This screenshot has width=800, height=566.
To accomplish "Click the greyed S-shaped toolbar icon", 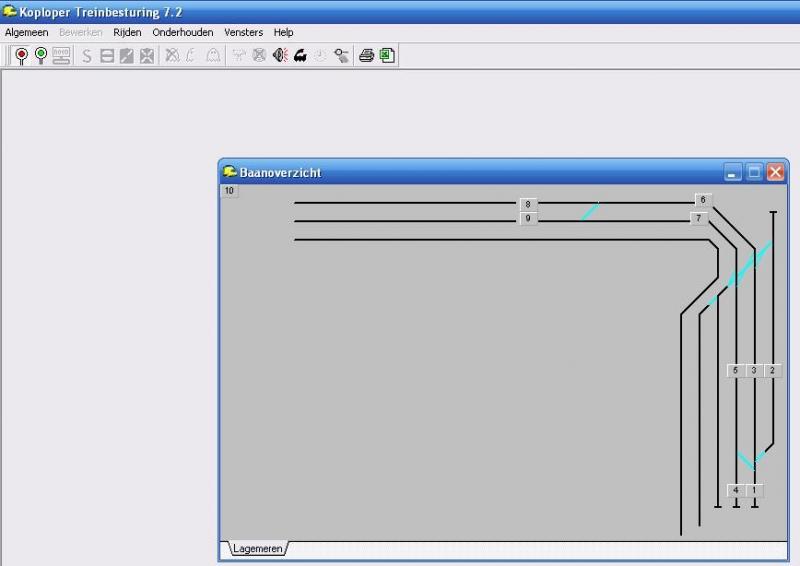I will 87,56.
